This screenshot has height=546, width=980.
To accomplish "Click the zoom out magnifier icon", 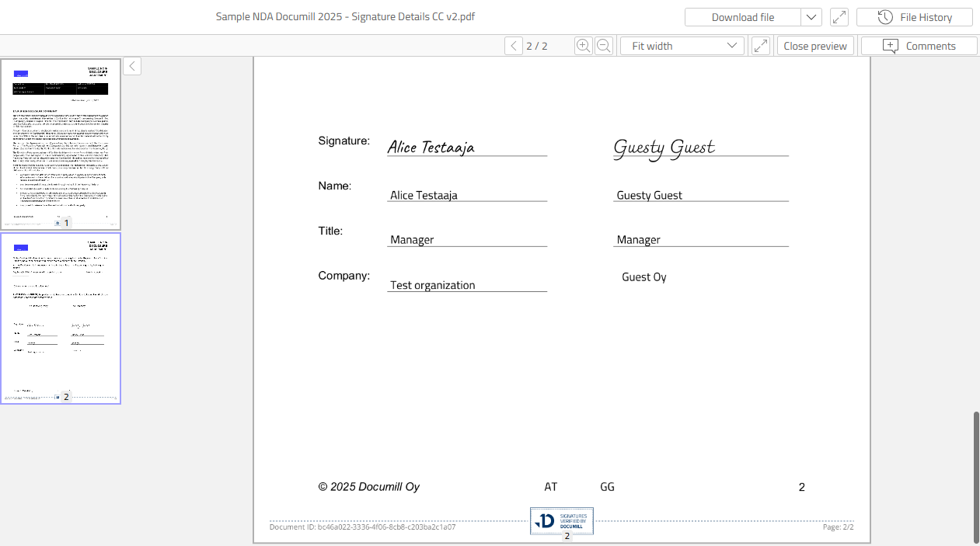I will 603,46.
